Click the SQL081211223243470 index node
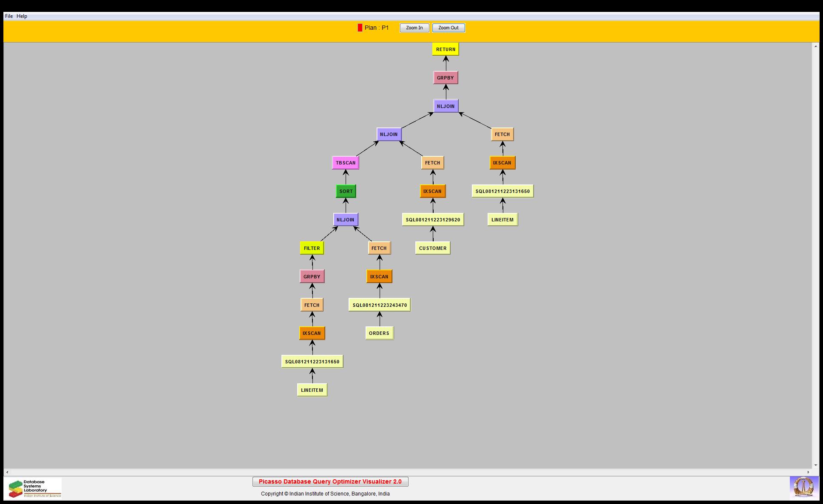823x504 pixels. pos(379,305)
